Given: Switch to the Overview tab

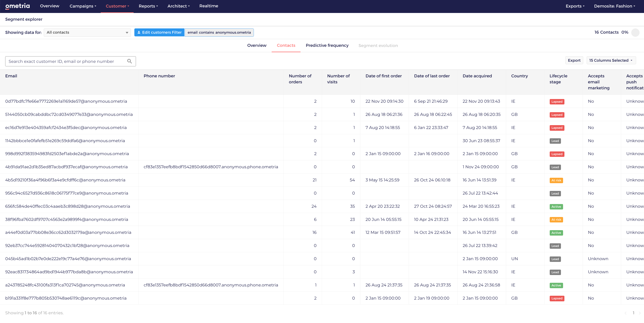Looking at the screenshot, I should (x=257, y=45).
